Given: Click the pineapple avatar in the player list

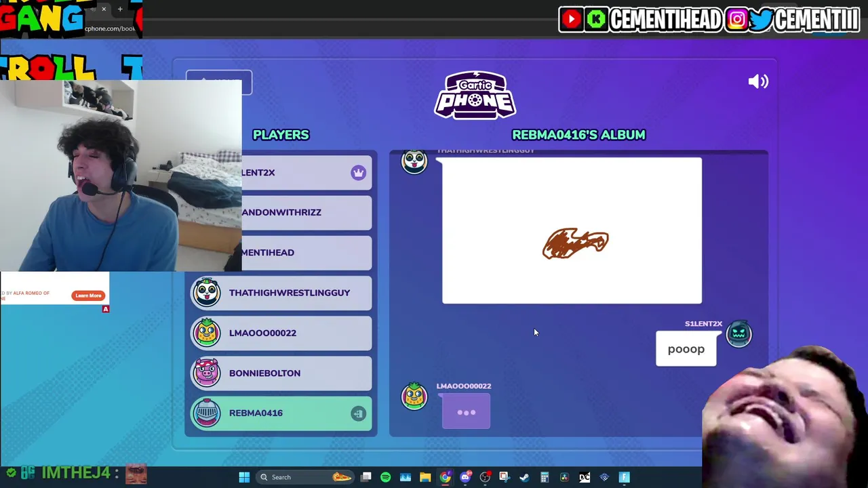Looking at the screenshot, I should pos(206,333).
